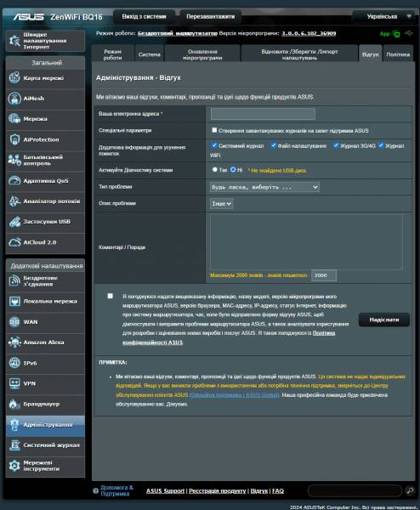Switch to the Політика tab

coord(398,54)
